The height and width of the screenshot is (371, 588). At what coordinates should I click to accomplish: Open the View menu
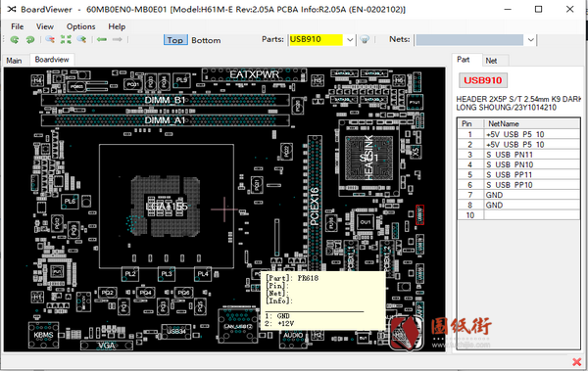point(45,26)
